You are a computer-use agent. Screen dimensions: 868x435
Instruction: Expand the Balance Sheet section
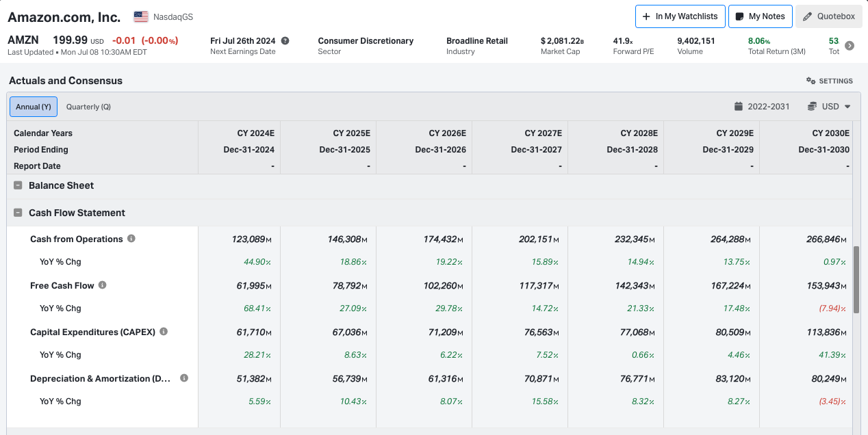click(18, 185)
